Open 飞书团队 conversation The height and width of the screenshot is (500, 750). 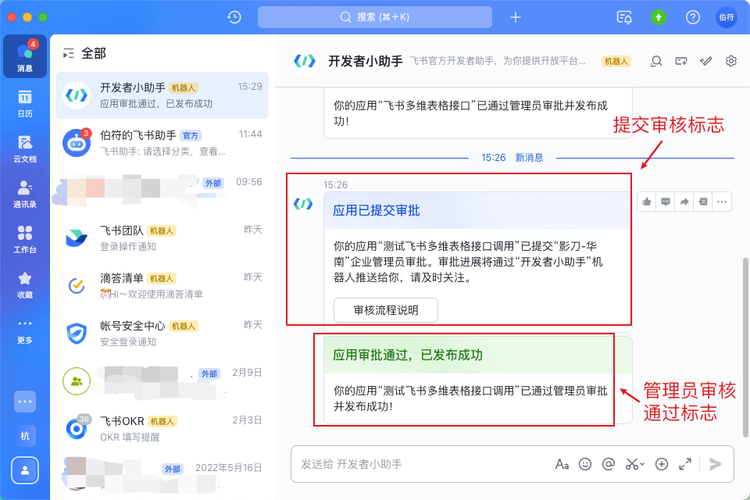162,238
